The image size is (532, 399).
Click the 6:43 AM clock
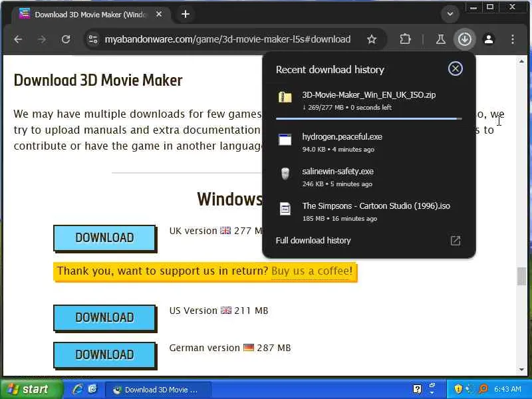(x=507, y=390)
